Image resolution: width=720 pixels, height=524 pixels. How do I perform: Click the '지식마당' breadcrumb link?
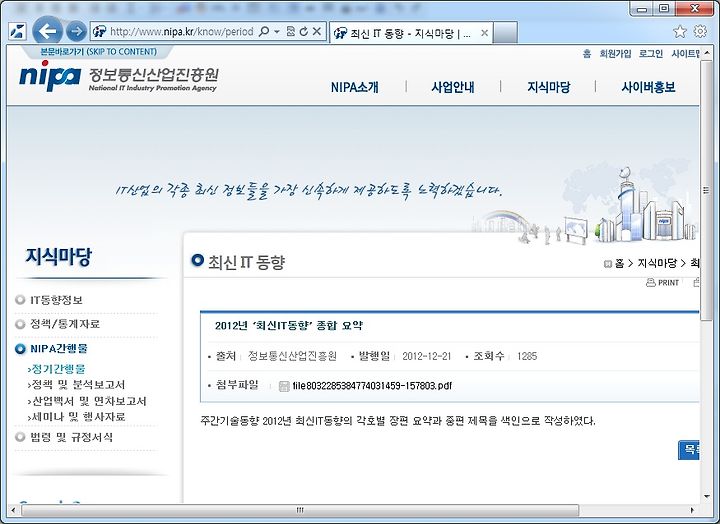tap(657, 263)
